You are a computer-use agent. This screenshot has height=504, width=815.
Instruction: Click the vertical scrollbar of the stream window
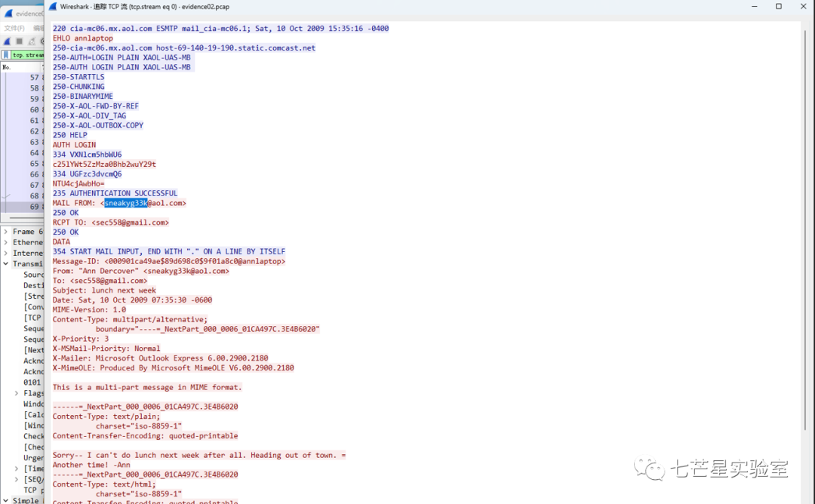[804, 229]
